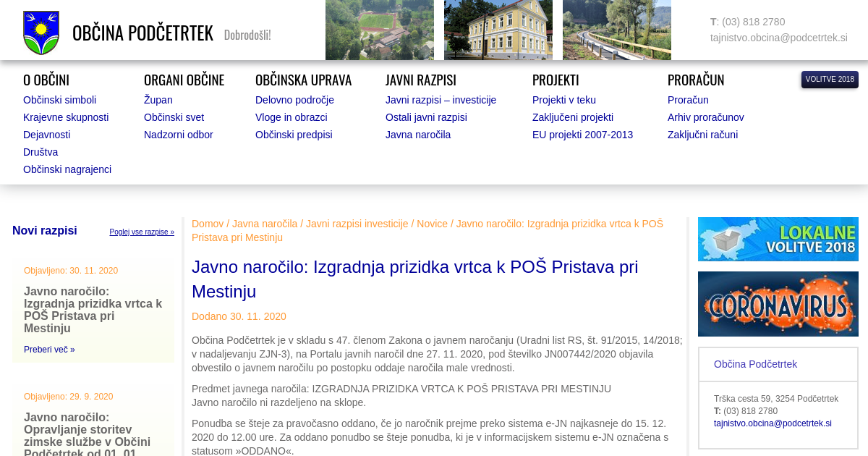Go to Občinski simboli page

tap(59, 100)
